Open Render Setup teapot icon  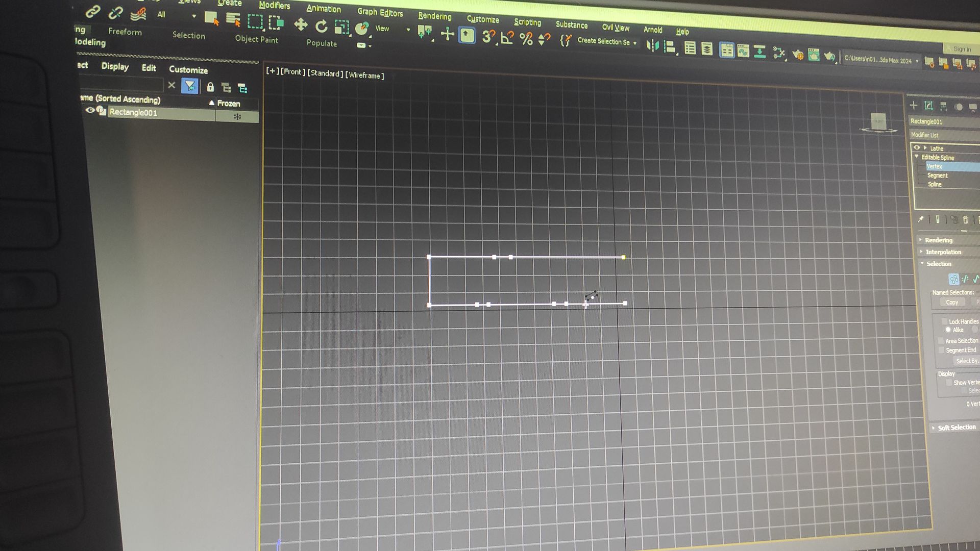click(798, 54)
